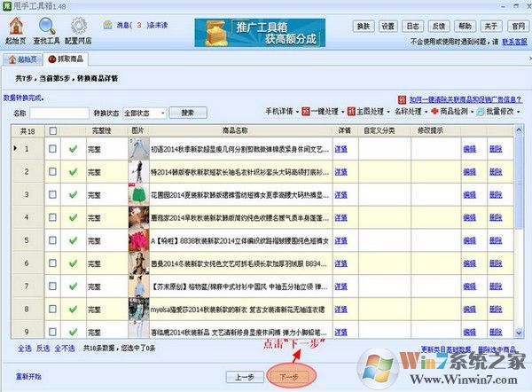Click the 编辑 link in row 1
Image resolution: width=532 pixels, height=392 pixels.
(469, 148)
